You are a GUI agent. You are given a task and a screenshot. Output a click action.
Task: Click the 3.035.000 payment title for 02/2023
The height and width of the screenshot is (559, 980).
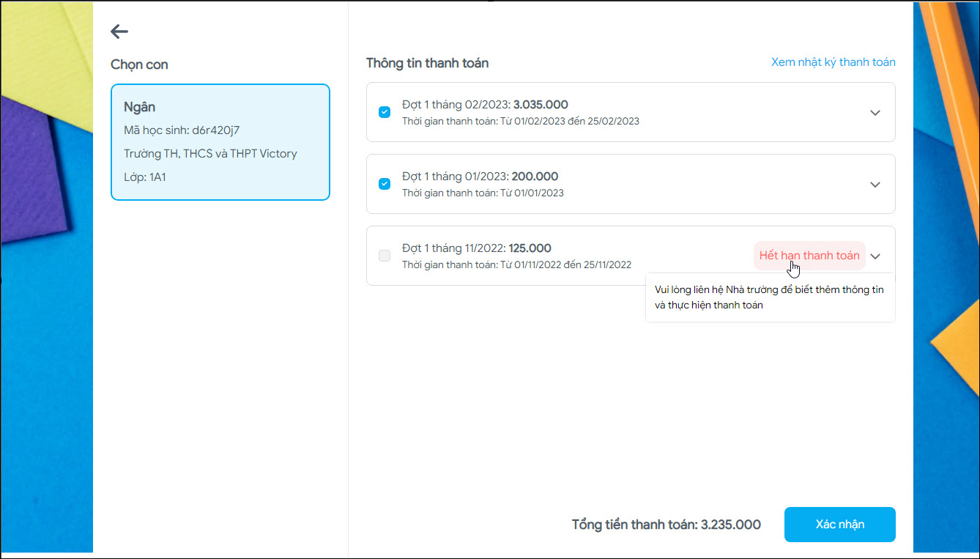(x=485, y=105)
